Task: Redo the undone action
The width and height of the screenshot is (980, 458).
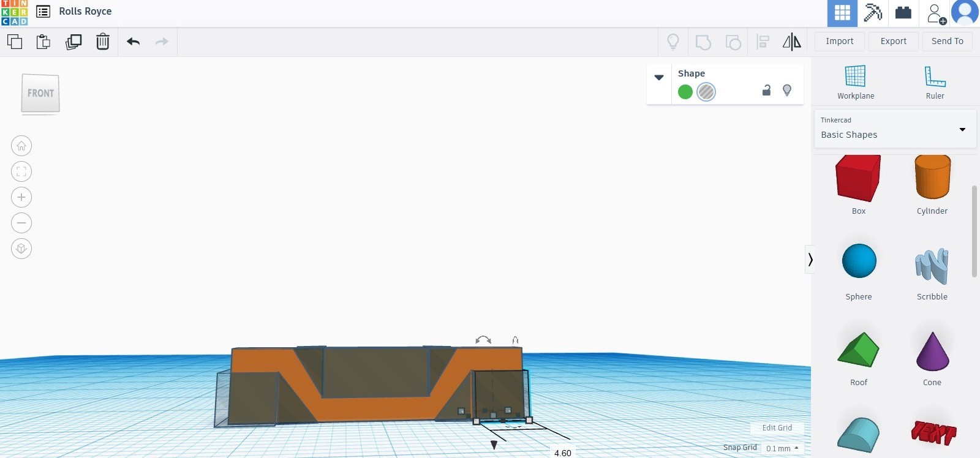Action: (162, 42)
